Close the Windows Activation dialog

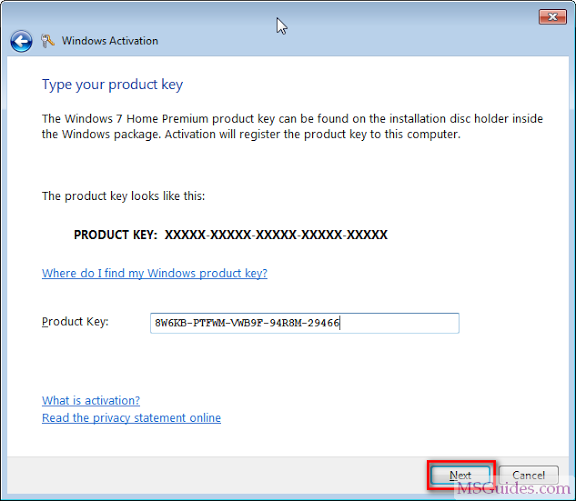552,17
